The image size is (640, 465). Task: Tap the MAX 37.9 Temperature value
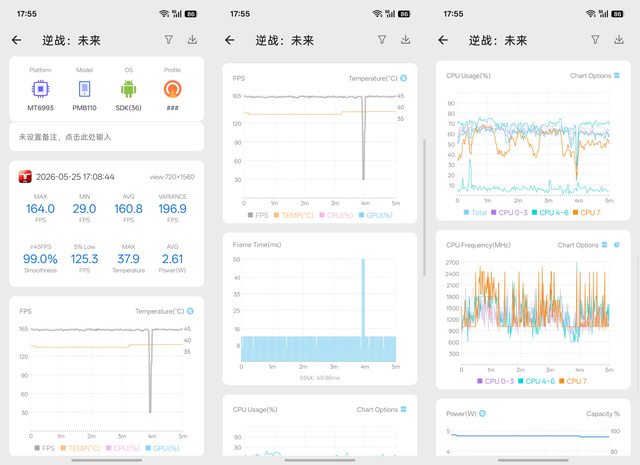(x=128, y=259)
